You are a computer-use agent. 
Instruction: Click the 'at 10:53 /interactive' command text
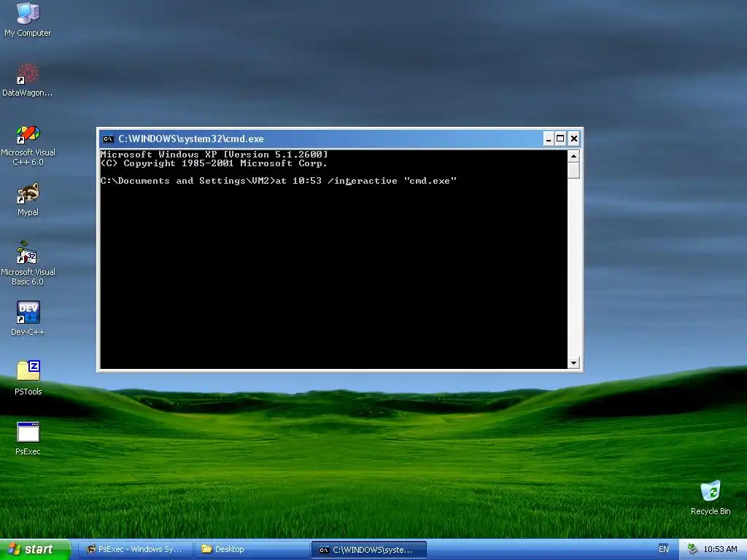[336, 181]
